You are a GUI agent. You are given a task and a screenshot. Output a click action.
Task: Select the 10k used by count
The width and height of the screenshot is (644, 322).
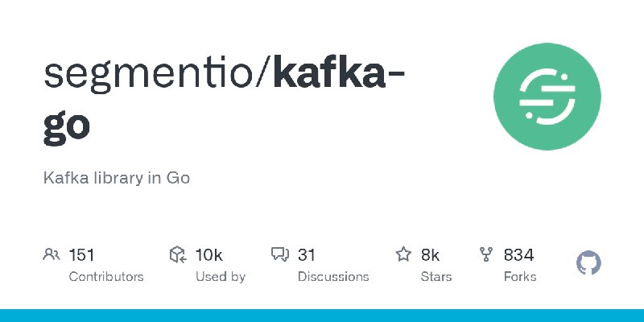point(208,255)
